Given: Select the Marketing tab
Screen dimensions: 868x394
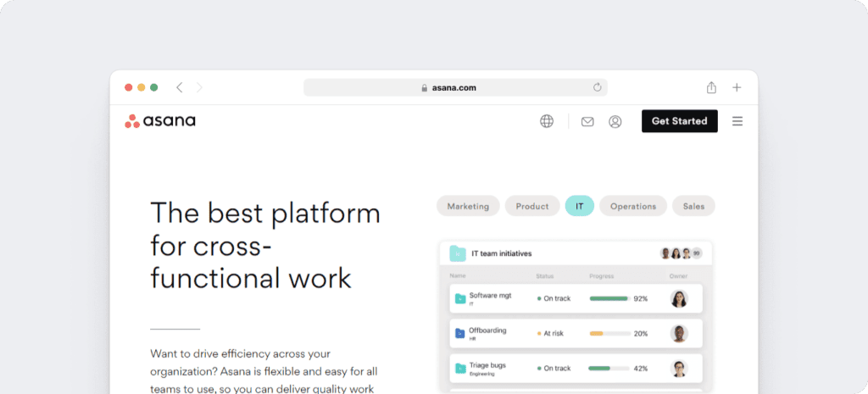Looking at the screenshot, I should pyautogui.click(x=468, y=206).
